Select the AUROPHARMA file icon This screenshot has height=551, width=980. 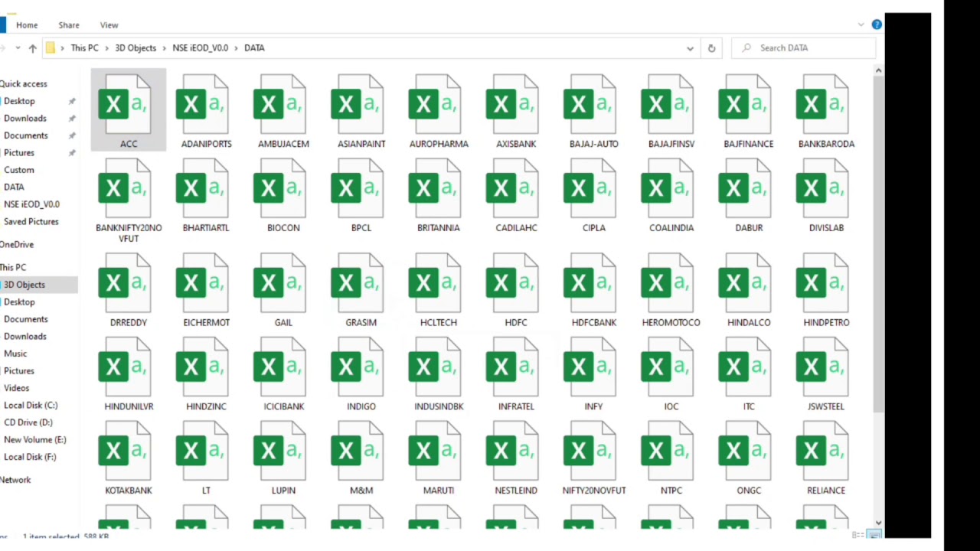click(x=434, y=103)
